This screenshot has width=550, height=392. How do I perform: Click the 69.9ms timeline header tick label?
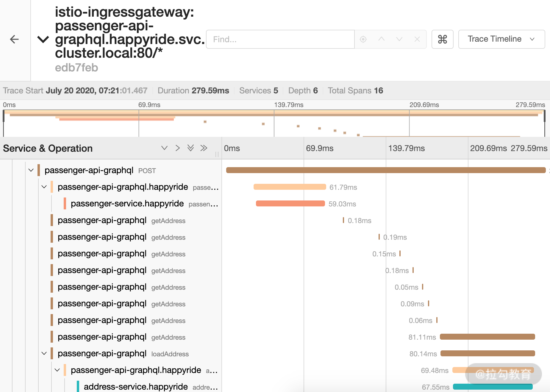(320, 148)
